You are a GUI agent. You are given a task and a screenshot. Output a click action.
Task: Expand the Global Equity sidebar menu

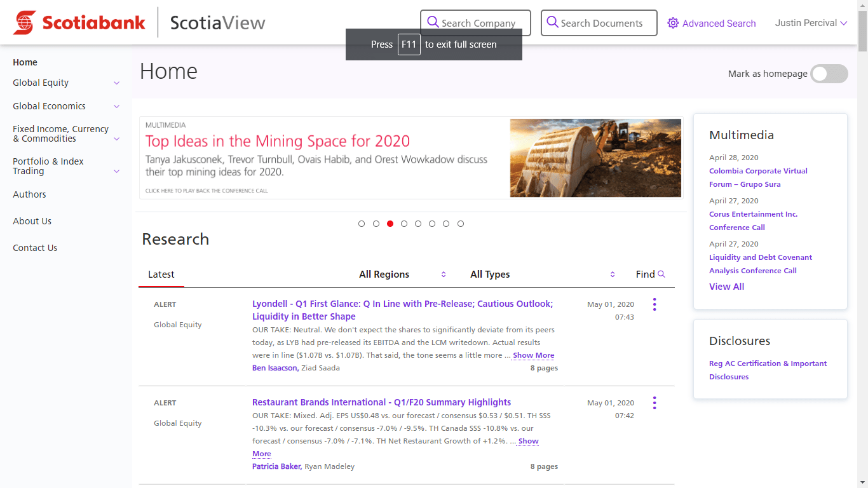116,83
